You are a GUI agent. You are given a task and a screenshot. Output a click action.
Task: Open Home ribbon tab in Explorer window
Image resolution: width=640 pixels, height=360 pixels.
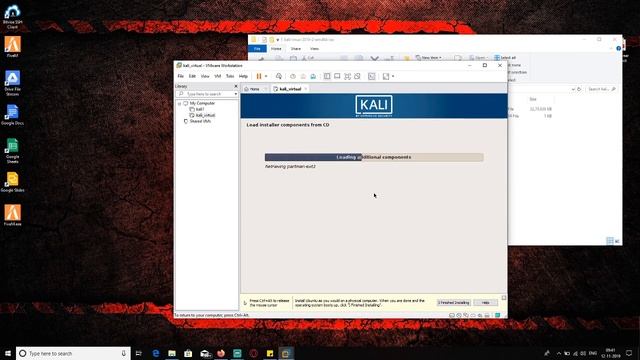click(276, 49)
